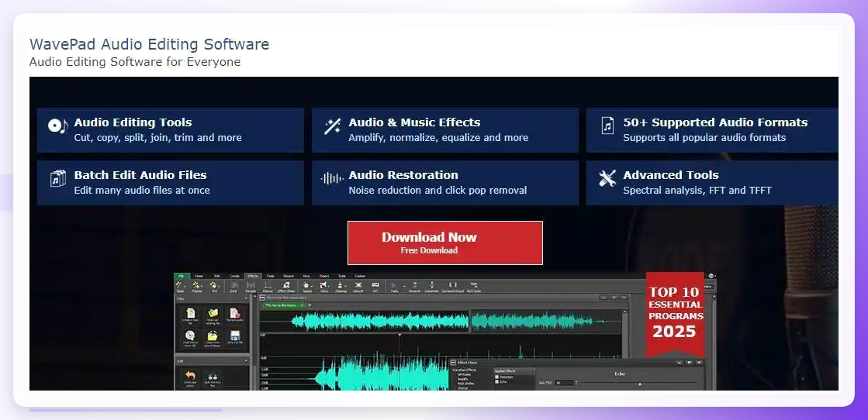868x420 pixels.
Task: Expand the Voice dropdown arrow in toolbar
Action: [x=329, y=286]
